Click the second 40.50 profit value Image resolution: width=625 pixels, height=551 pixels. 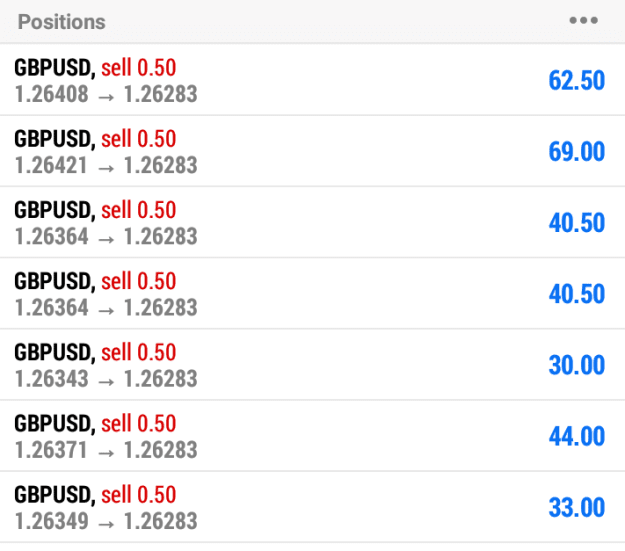click(576, 294)
